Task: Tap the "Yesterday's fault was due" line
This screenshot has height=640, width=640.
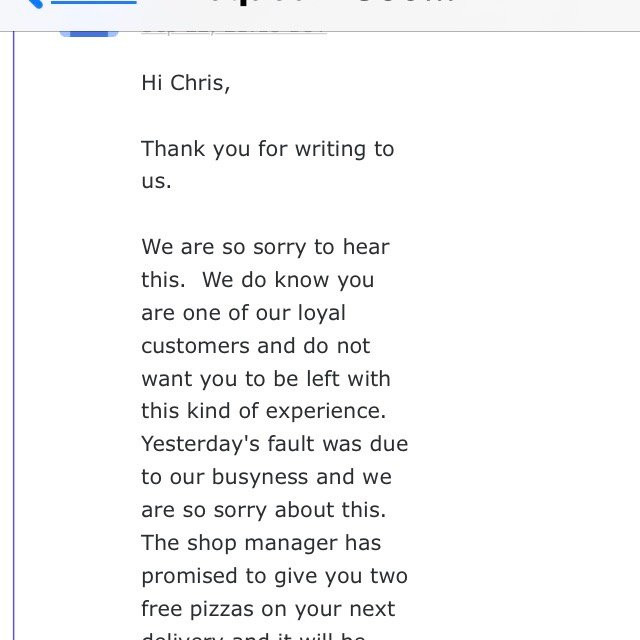Action: (x=275, y=444)
